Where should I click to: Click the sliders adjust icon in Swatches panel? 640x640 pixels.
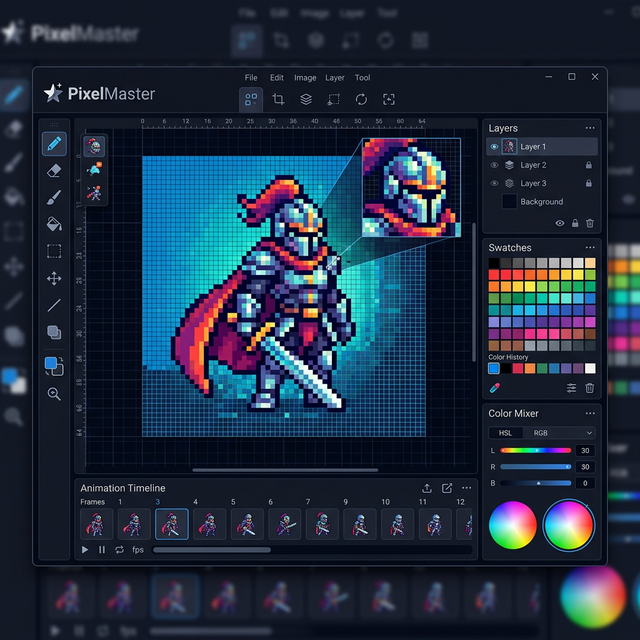[x=571, y=388]
